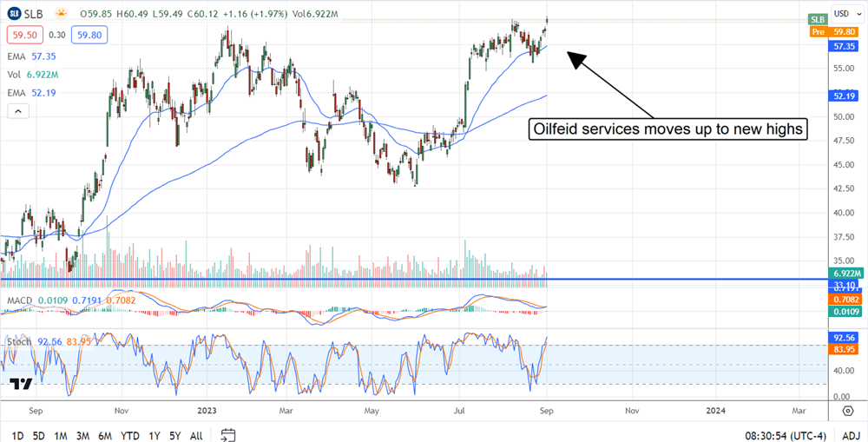The image size is (868, 442).
Task: Click the TradingView logo on the chart
Action: (22, 384)
